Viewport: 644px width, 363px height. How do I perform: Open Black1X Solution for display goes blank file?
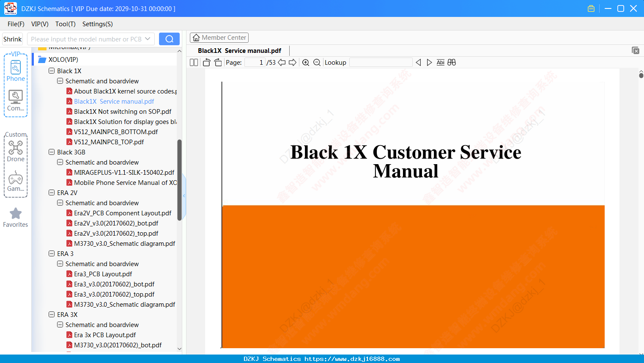click(x=126, y=122)
